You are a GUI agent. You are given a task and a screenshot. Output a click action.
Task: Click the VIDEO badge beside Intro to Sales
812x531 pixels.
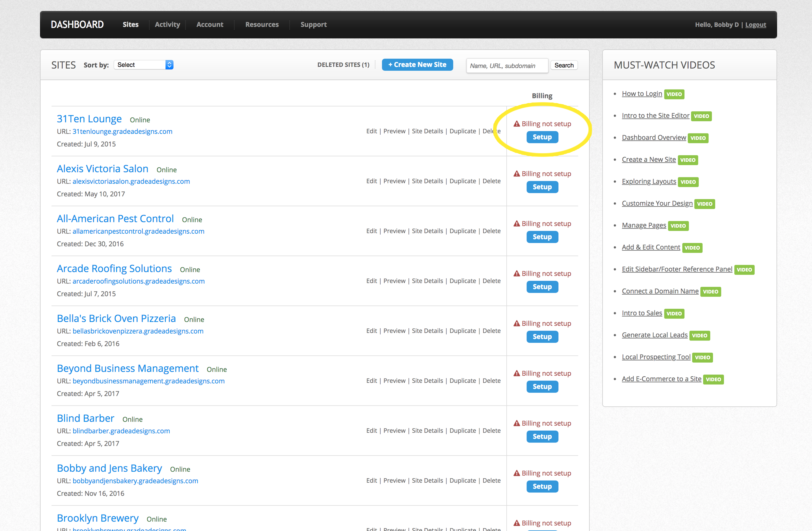tap(674, 314)
